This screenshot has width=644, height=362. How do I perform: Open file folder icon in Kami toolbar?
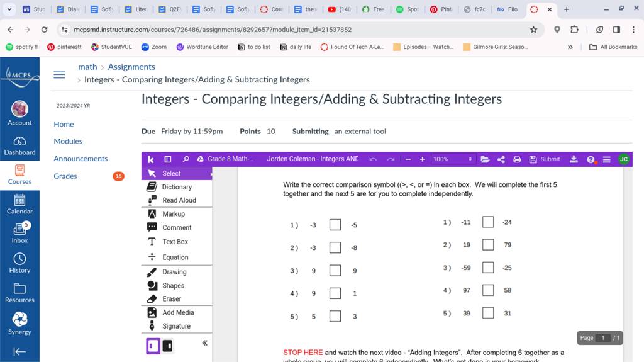click(485, 159)
